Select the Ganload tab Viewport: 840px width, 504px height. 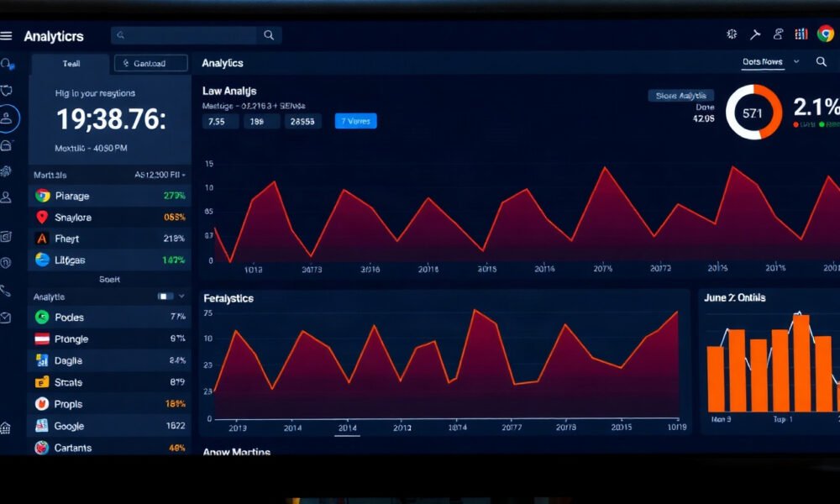pos(150,63)
